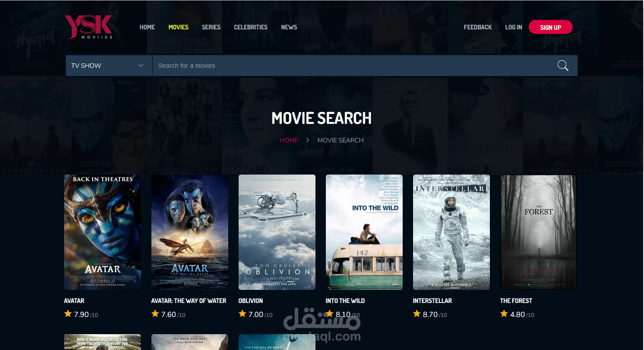Screen dimensions: 644x350
Task: Open Avatar: The Way of Water poster
Action: coord(190,232)
